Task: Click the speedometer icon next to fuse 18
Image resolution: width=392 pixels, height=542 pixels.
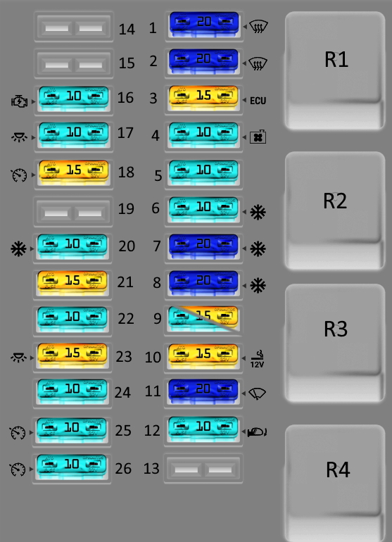Action: pyautogui.click(x=20, y=175)
